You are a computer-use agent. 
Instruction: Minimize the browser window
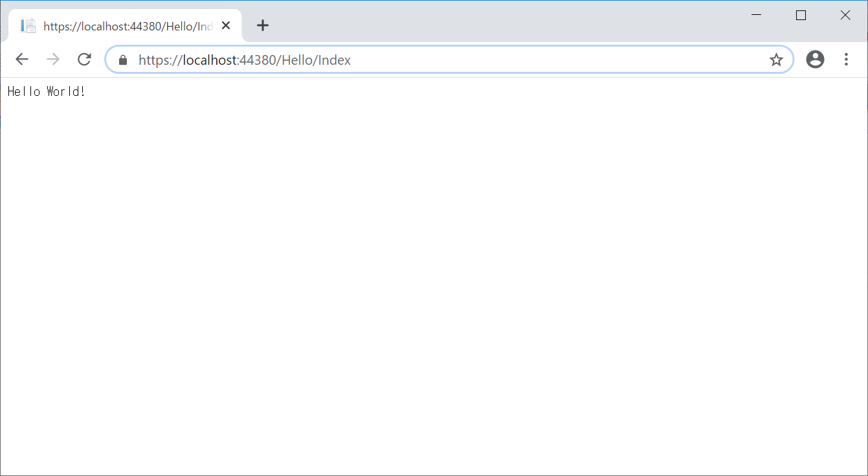(x=757, y=15)
